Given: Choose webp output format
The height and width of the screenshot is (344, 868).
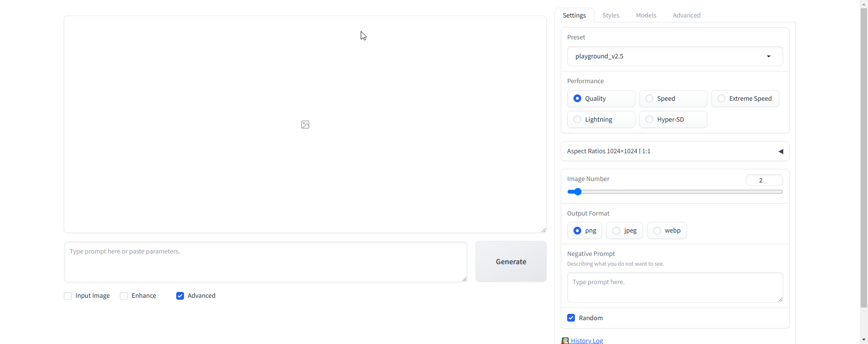Looking at the screenshot, I should (x=667, y=231).
